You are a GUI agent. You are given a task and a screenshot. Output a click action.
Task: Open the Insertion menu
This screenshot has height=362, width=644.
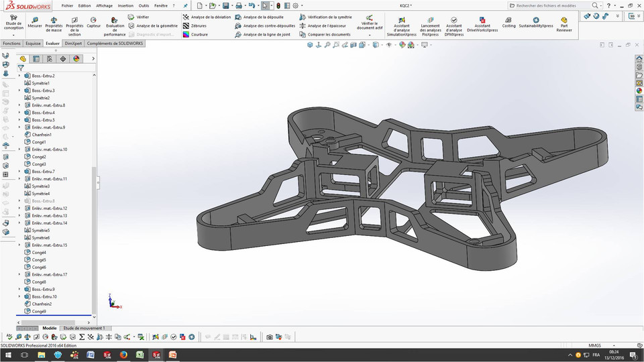[125, 5]
